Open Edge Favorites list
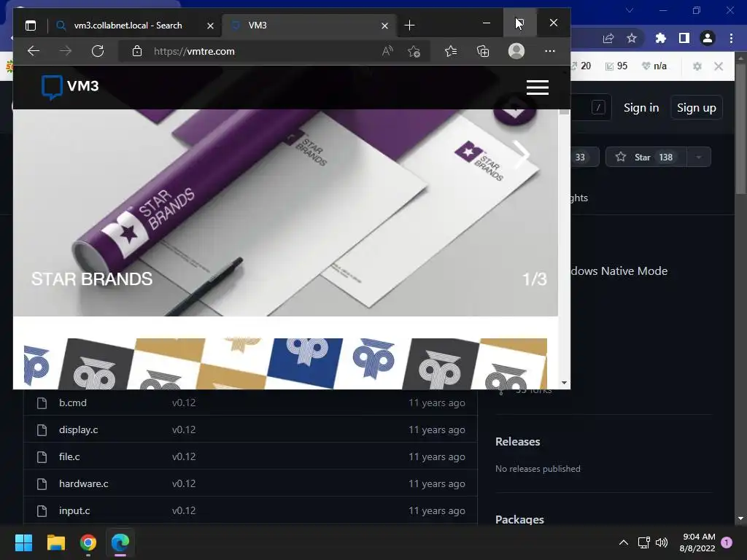 pos(451,51)
